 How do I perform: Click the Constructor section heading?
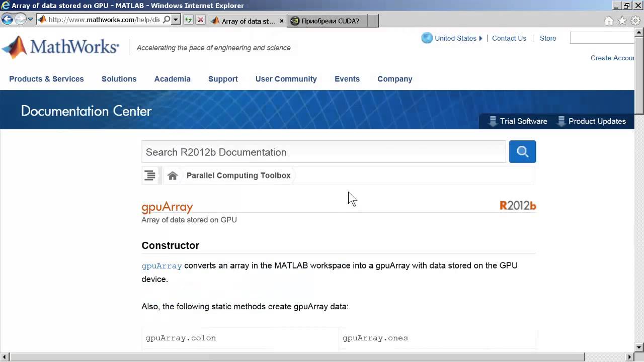pos(170,245)
